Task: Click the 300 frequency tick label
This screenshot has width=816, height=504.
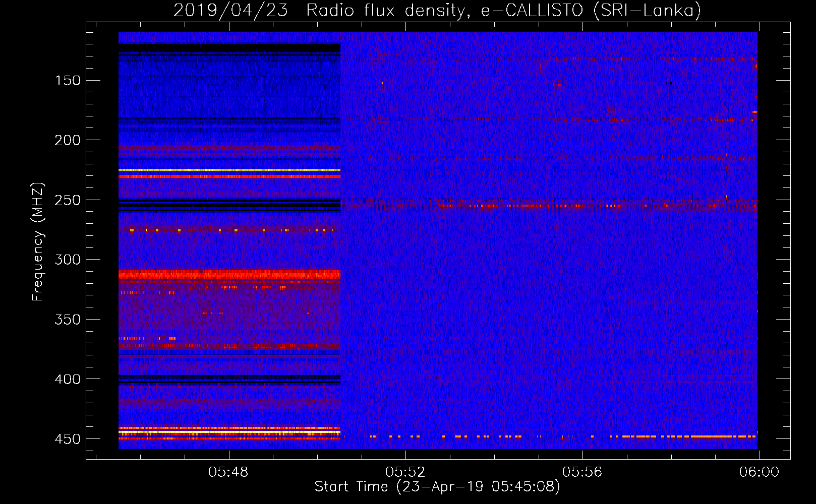Action: [x=68, y=260]
